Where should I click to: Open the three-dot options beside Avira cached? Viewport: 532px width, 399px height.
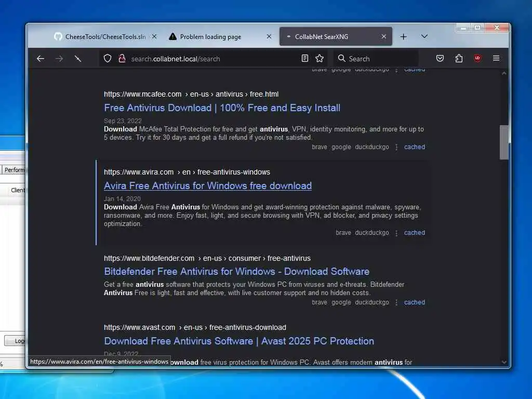(x=396, y=233)
